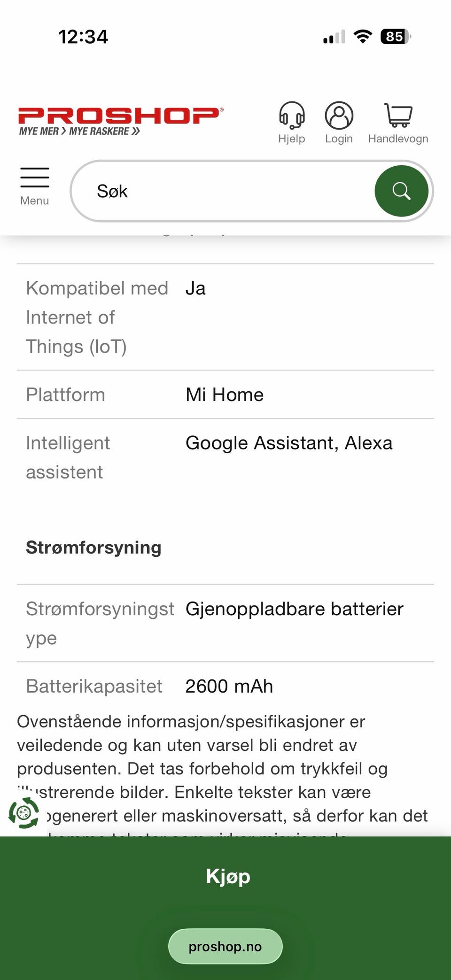Screen dimensions: 451x980
Task: Click the Proshop logo
Action: pos(120,120)
